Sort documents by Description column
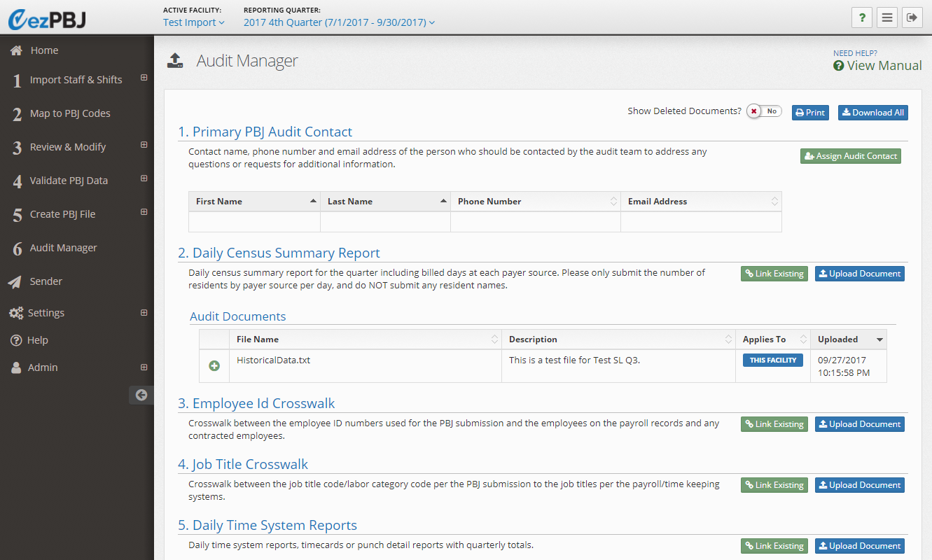The height and width of the screenshot is (560, 932). [618, 339]
